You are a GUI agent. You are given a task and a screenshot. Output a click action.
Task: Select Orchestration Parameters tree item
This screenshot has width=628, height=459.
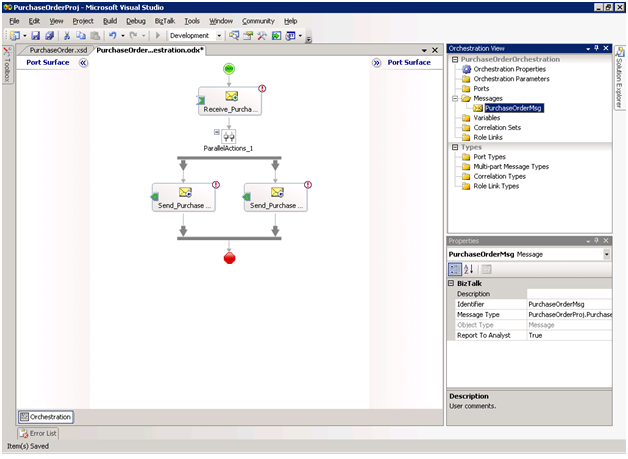click(x=511, y=79)
